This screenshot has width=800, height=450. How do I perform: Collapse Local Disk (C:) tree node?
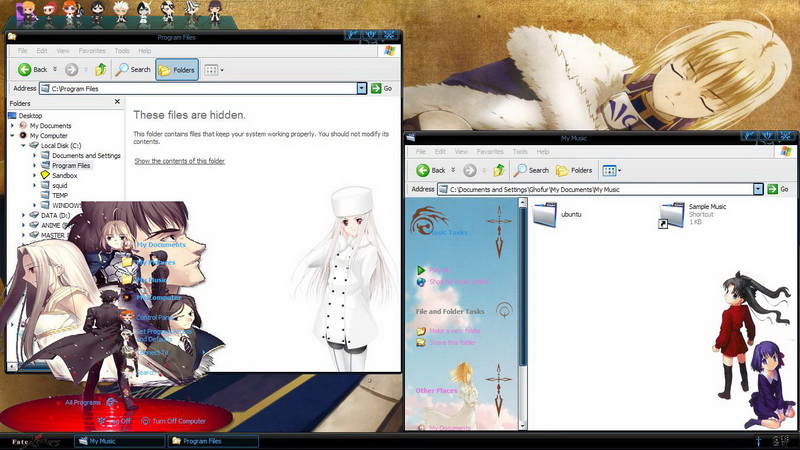pyautogui.click(x=23, y=145)
